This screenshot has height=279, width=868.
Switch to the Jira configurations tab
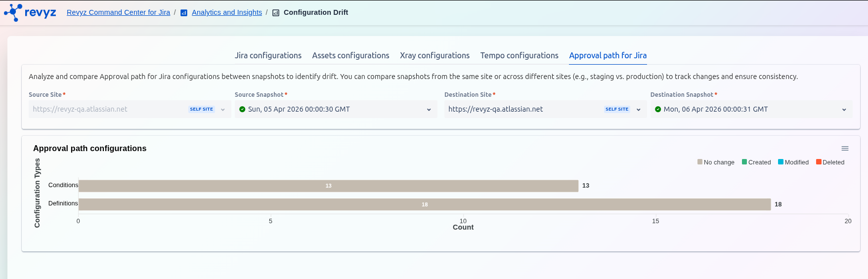point(268,55)
